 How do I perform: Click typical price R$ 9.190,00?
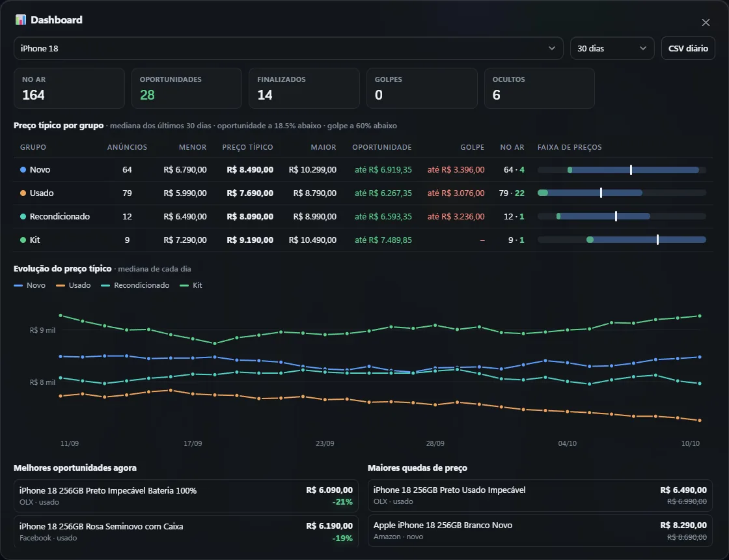click(x=250, y=240)
